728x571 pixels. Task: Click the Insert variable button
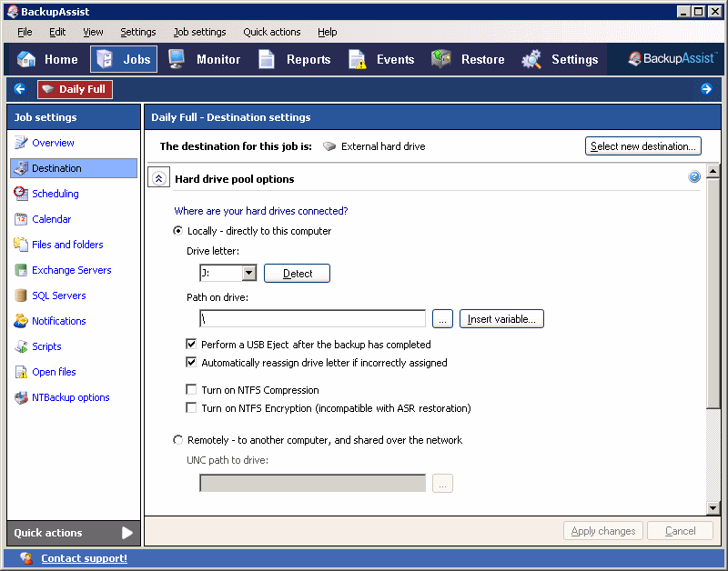tap(501, 319)
